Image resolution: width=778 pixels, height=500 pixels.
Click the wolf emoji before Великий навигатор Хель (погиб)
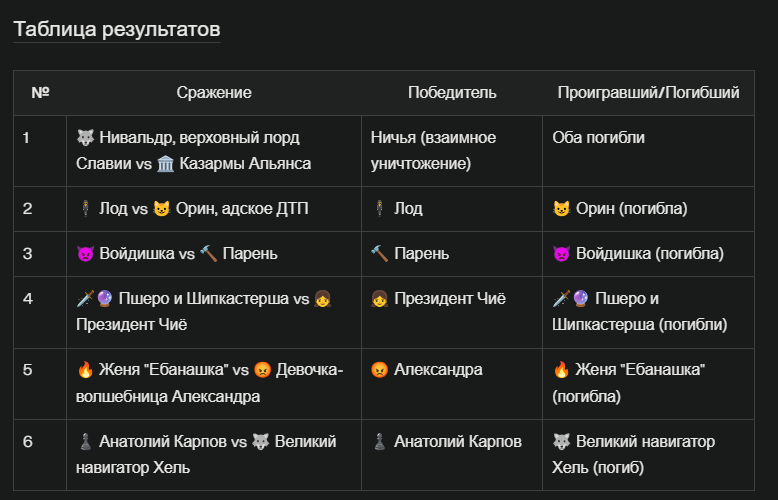[561, 441]
